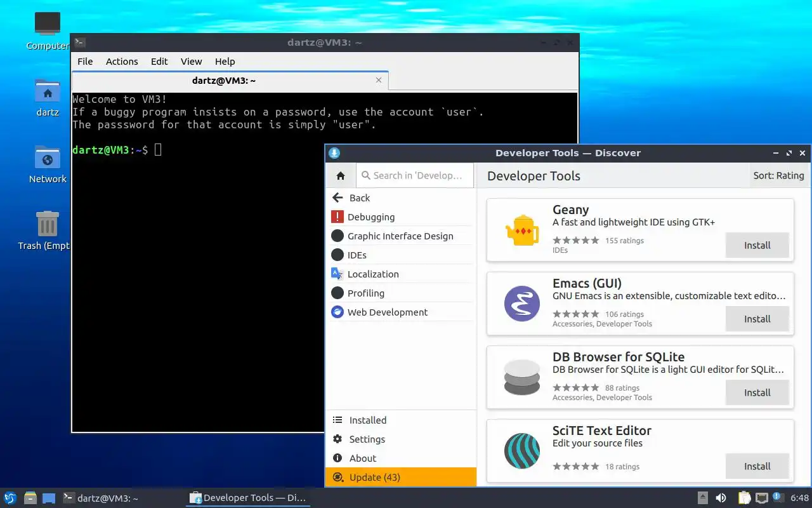Click the red Debugging category icon
Screen dimensions: 812x508
(337, 217)
